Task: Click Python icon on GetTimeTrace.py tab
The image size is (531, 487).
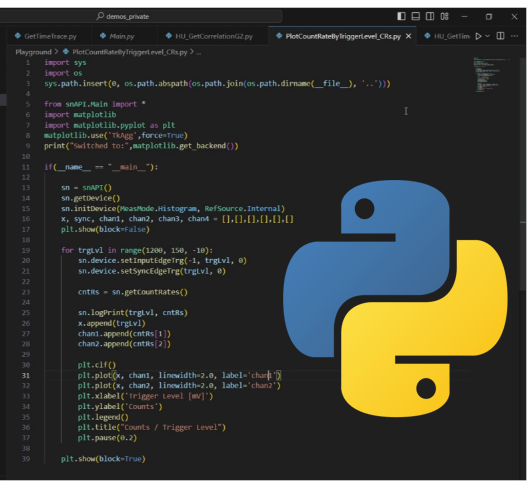Action: [18, 36]
